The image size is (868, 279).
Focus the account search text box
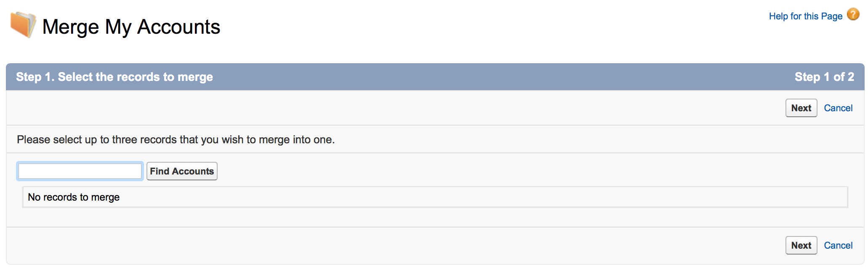point(80,171)
